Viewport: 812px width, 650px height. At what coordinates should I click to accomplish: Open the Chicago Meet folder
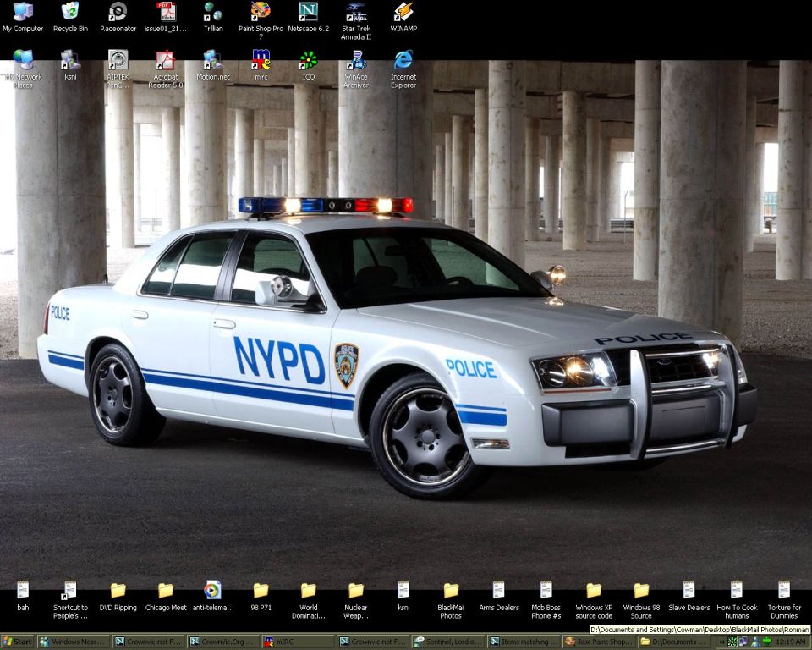[x=166, y=596]
